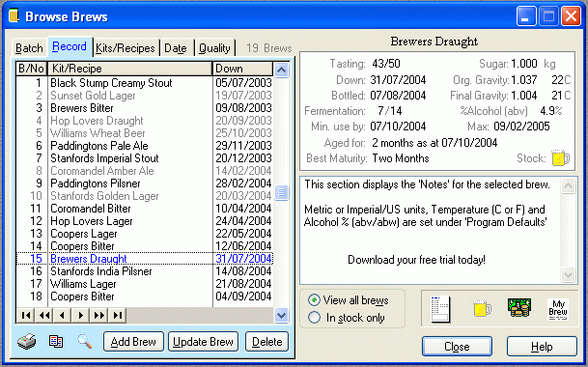588x367 pixels.
Task: Click the Stock beer mug icon
Action: click(561, 158)
